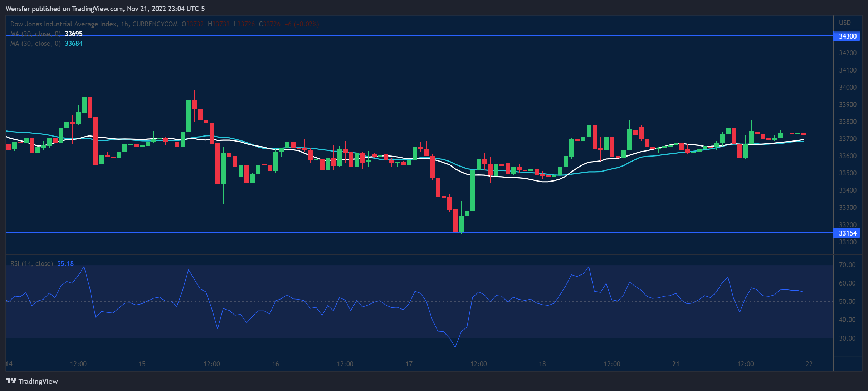Image resolution: width=868 pixels, height=391 pixels.
Task: Click the 34000 tick on price axis
Action: click(848, 87)
